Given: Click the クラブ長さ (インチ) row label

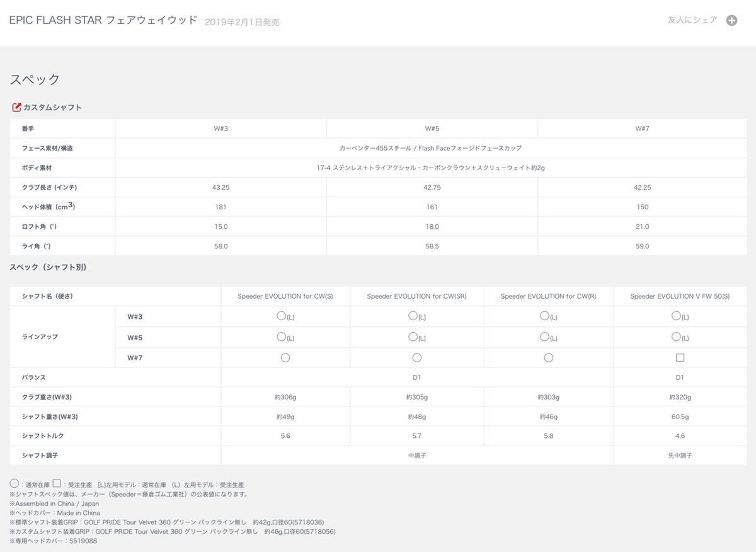Looking at the screenshot, I should tap(49, 187).
